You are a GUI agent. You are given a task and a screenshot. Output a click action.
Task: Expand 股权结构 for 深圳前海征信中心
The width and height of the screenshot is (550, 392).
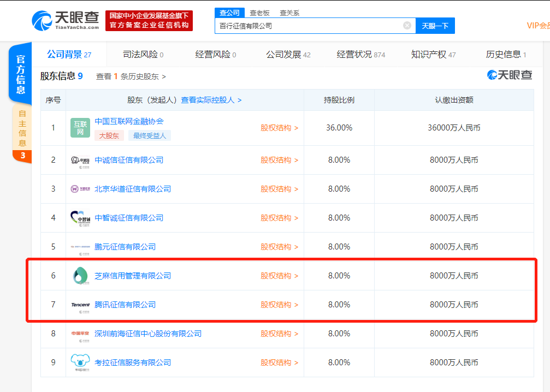(279, 334)
